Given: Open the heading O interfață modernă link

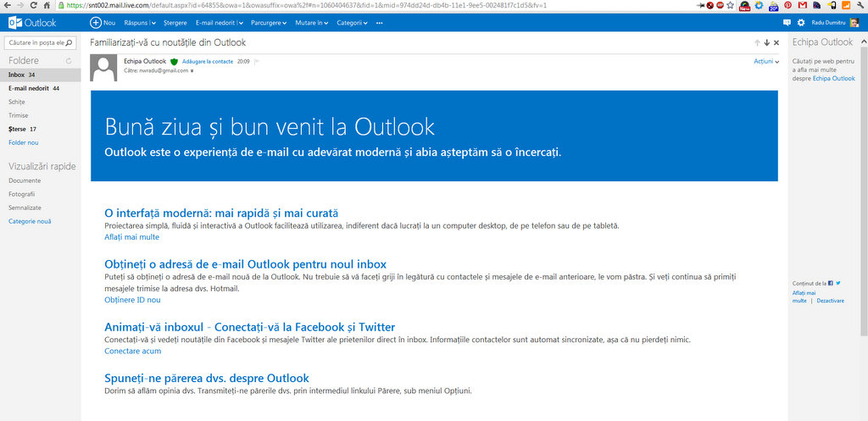Looking at the screenshot, I should point(221,213).
